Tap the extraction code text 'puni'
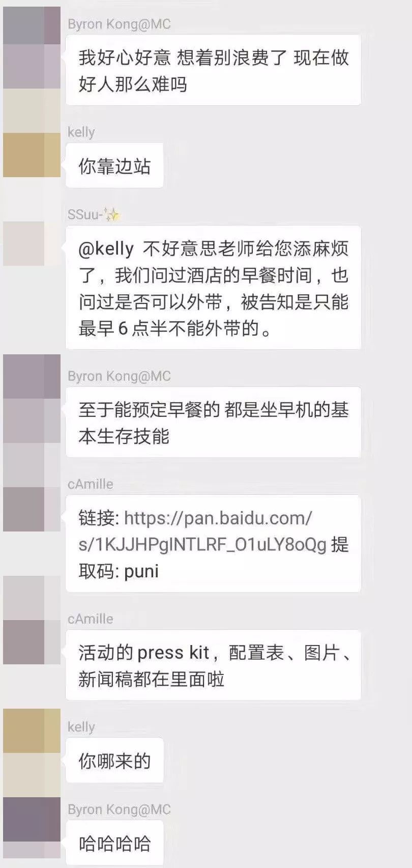This screenshot has width=412, height=868. coord(141,571)
